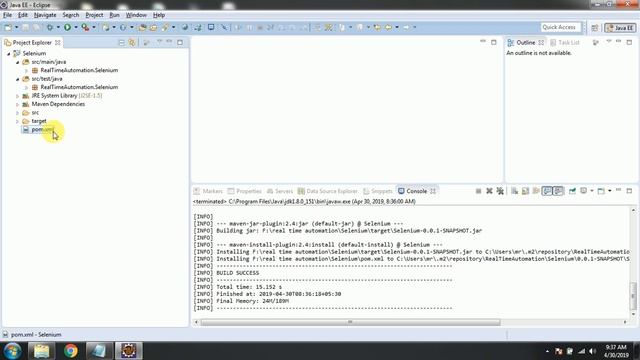
Task: Open the Help menu
Action: 159,15
